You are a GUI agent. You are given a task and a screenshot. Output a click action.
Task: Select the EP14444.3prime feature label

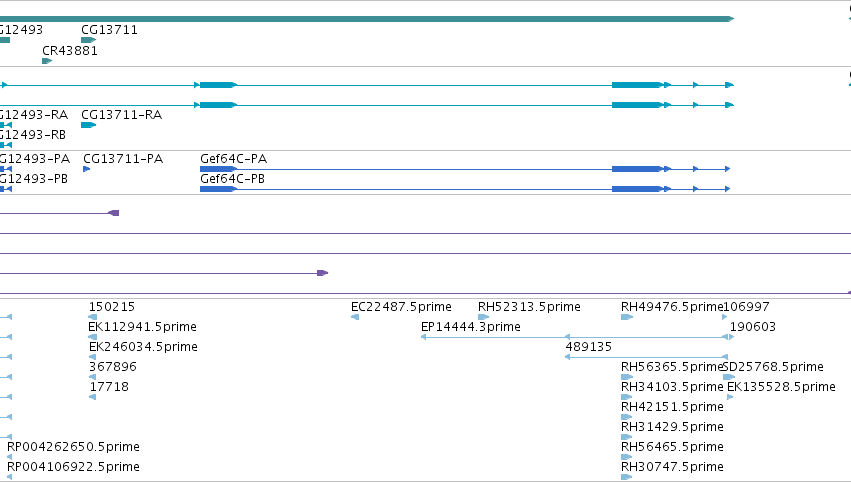pyautogui.click(x=471, y=327)
